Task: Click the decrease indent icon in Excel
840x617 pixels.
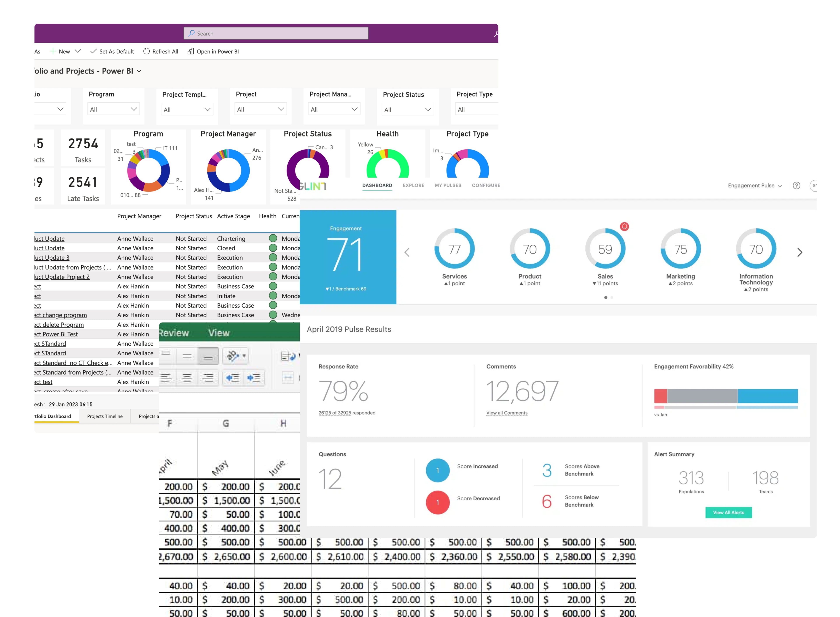Action: (232, 378)
